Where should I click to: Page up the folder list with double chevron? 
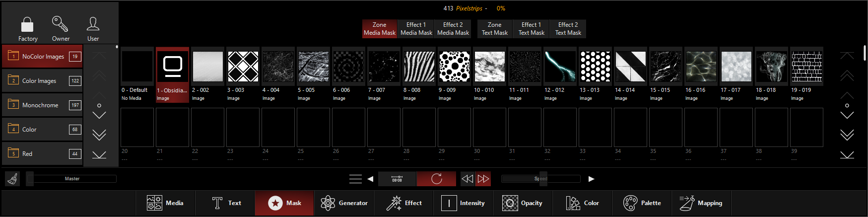(99, 75)
